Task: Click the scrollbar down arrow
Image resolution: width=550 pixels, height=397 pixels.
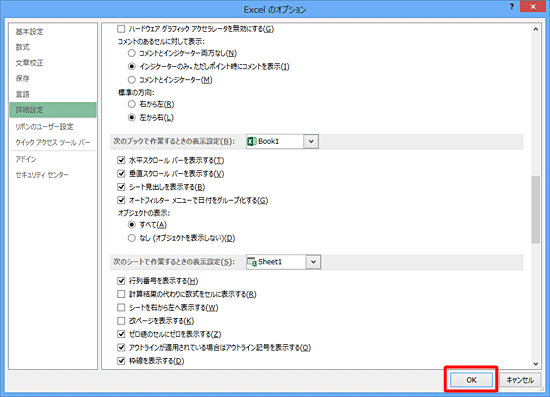Action: [x=536, y=364]
